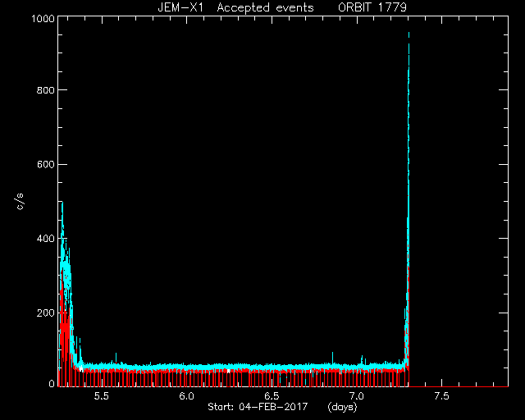Screen dimensions: 525x420
Task: Click the 200 tick label on the y-axis
Action: [46, 313]
